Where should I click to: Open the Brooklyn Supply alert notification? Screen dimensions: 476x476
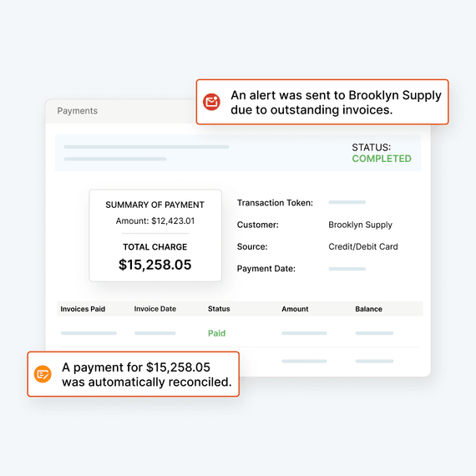point(322,102)
